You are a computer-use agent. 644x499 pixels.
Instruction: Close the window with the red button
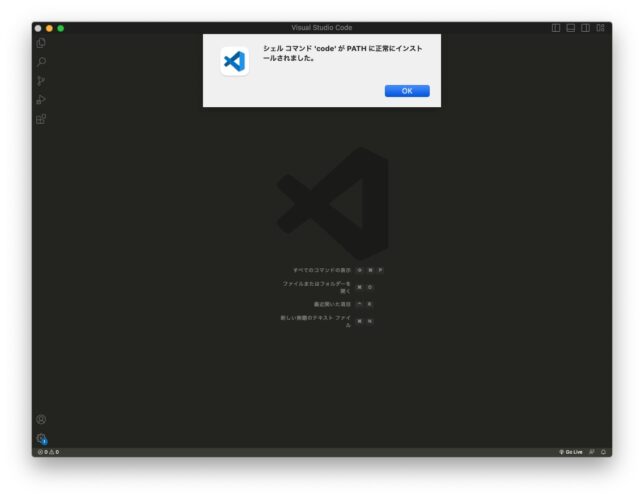click(38, 28)
